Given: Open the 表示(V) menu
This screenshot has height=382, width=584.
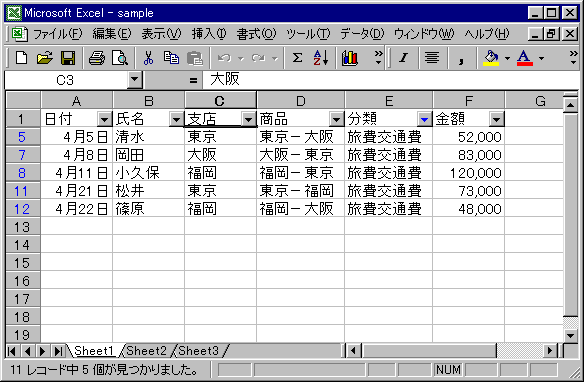Looking at the screenshot, I should 161,34.
